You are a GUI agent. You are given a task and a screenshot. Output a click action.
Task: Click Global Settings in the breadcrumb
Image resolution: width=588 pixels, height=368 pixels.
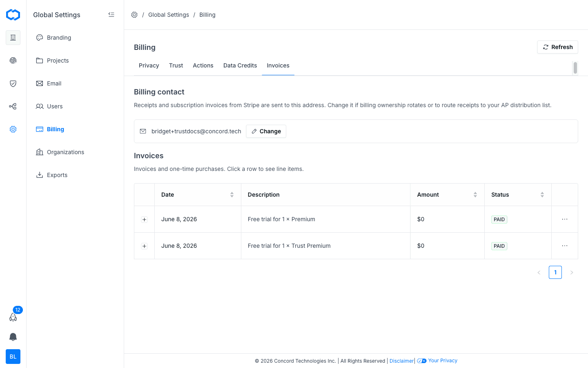point(169,15)
